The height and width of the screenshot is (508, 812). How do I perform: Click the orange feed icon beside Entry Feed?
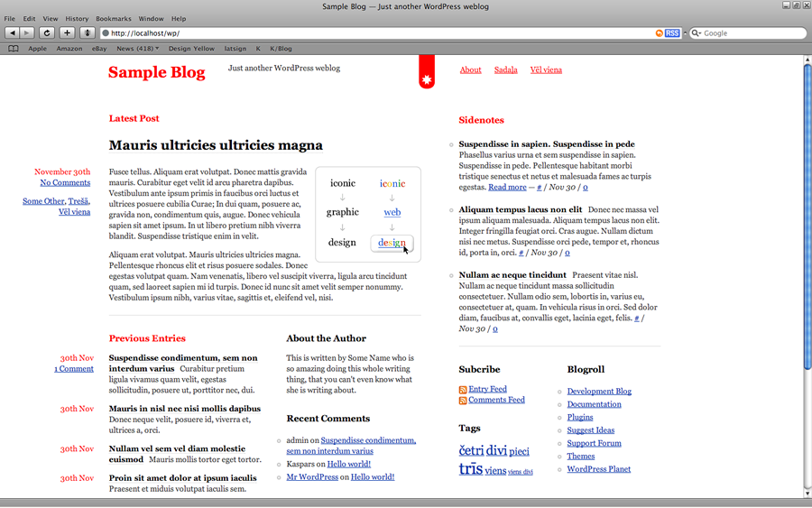pyautogui.click(x=463, y=390)
